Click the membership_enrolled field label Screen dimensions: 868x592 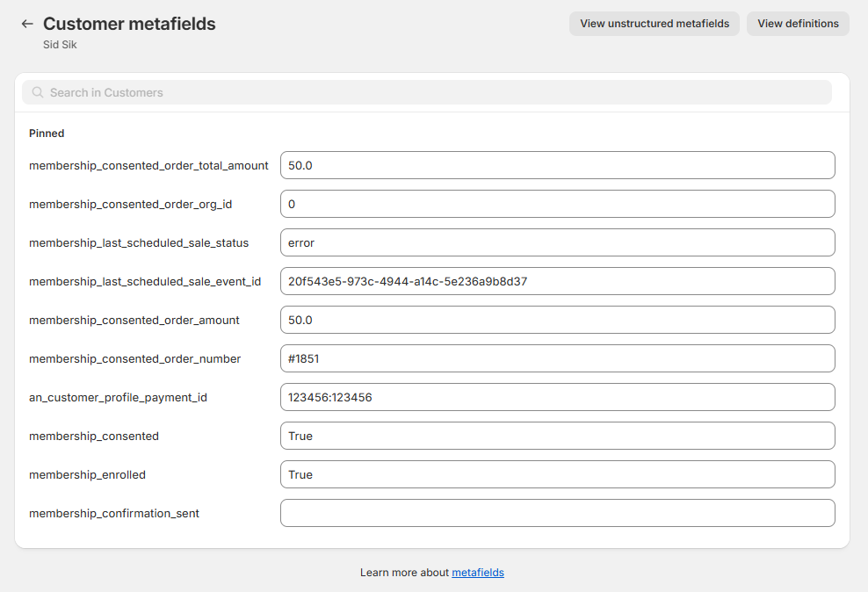click(87, 474)
